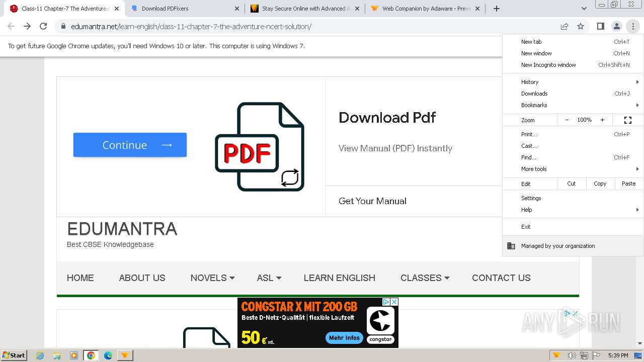Select the Class-11 Chapter-7 tab
Image resolution: width=644 pixels, height=362 pixels.
[64, 9]
